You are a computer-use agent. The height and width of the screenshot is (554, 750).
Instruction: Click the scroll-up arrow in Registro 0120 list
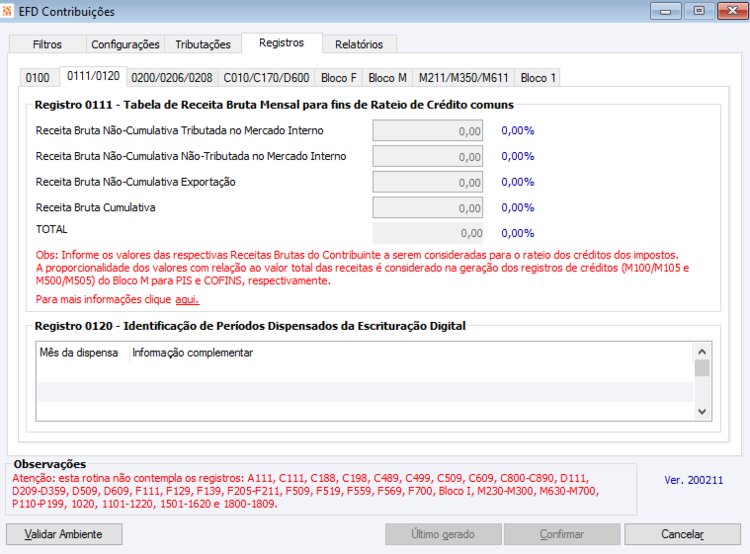[702, 352]
